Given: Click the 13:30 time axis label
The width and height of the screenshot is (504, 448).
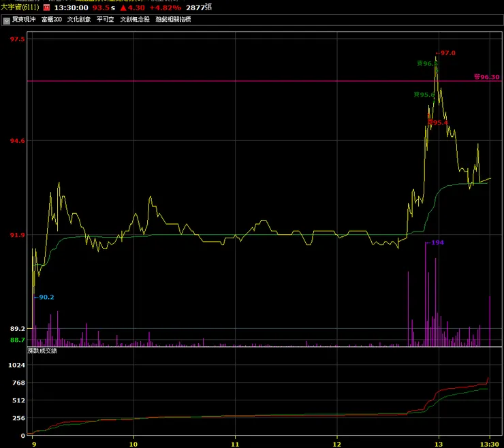Looking at the screenshot, I should [x=490, y=444].
